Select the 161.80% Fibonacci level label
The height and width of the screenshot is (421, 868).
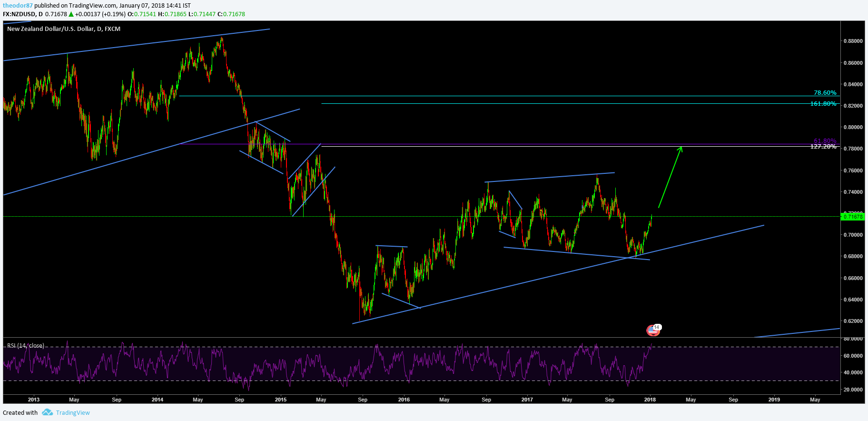(823, 103)
